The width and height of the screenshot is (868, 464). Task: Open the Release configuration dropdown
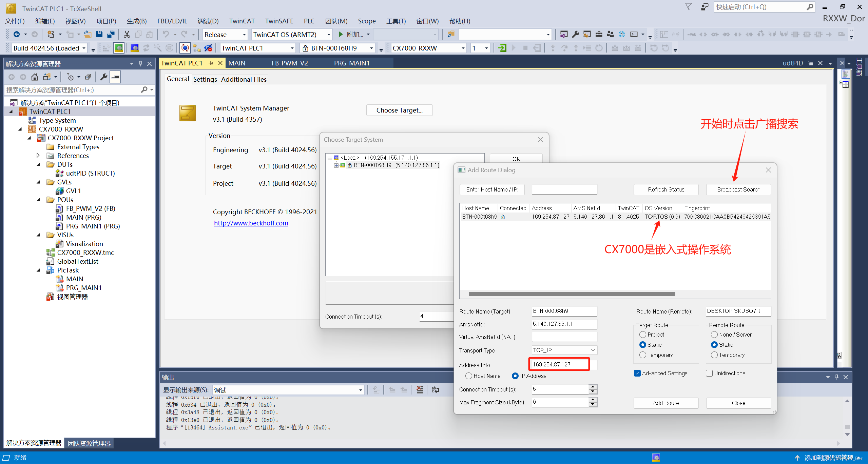point(244,35)
